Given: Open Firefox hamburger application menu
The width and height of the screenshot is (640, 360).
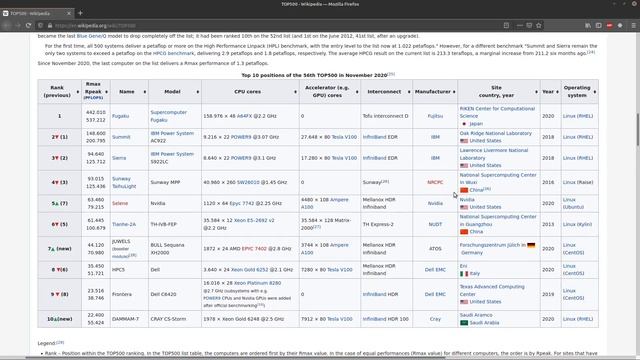Looking at the screenshot, I should pyautogui.click(x=633, y=25).
